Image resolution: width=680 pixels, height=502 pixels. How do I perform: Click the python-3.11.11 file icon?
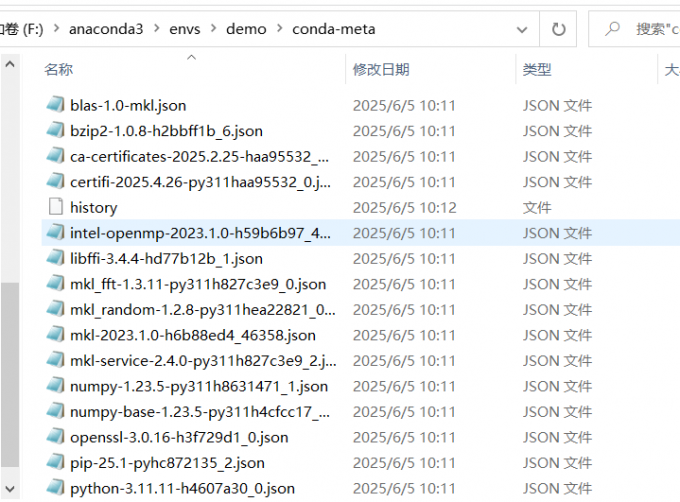pos(56,488)
